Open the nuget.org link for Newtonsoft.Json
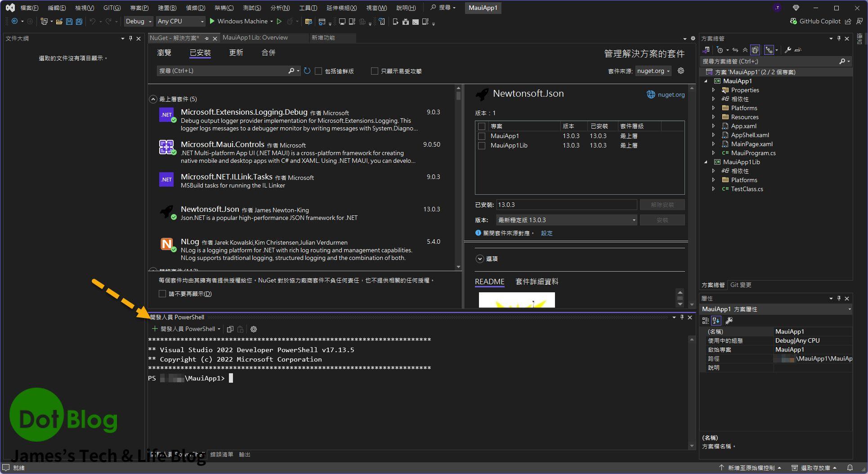This screenshot has width=868, height=474. 671,94
